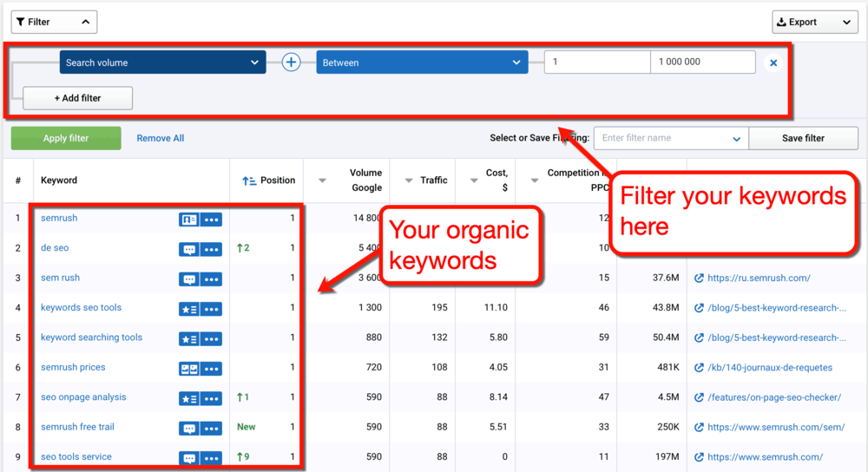This screenshot has width=868, height=472.
Task: Remove the filter row with X icon
Action: 773,62
